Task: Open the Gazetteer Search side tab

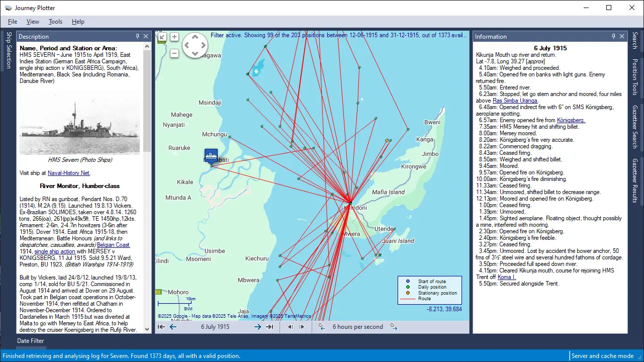Action: tap(635, 127)
